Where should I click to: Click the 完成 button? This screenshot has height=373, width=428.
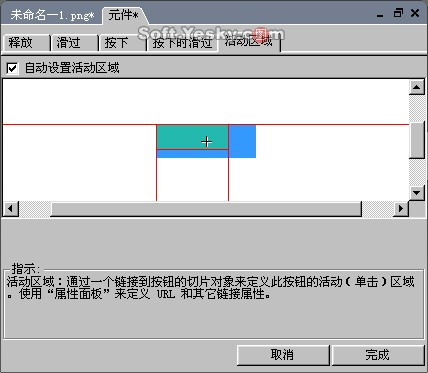coord(378,355)
